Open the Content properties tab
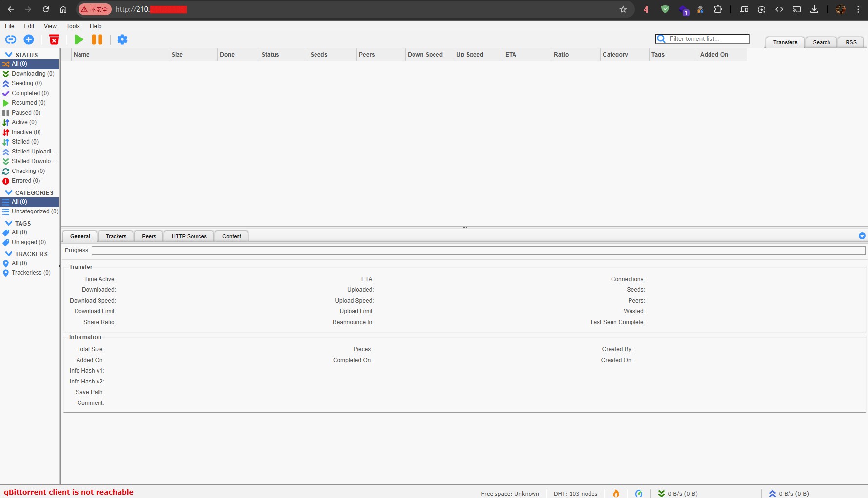Viewport: 868px width, 498px height. 232,236
